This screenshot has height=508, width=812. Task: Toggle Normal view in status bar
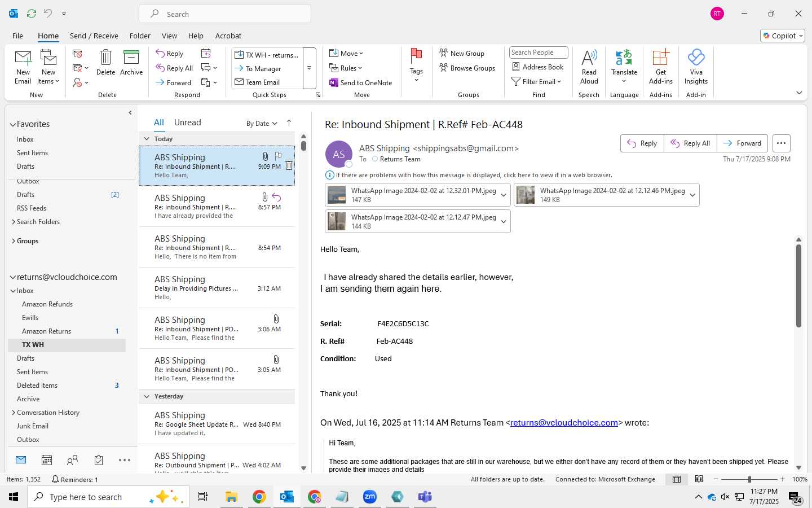pyautogui.click(x=676, y=479)
